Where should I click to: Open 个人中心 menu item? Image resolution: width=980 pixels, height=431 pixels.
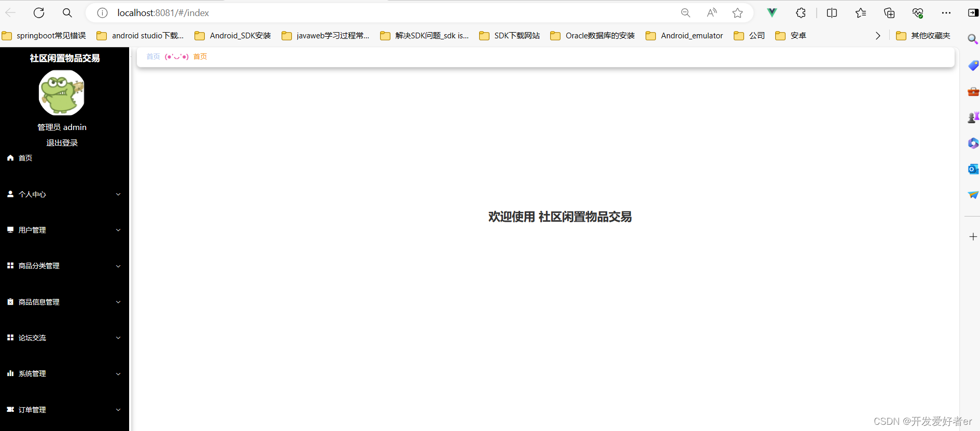click(x=64, y=194)
